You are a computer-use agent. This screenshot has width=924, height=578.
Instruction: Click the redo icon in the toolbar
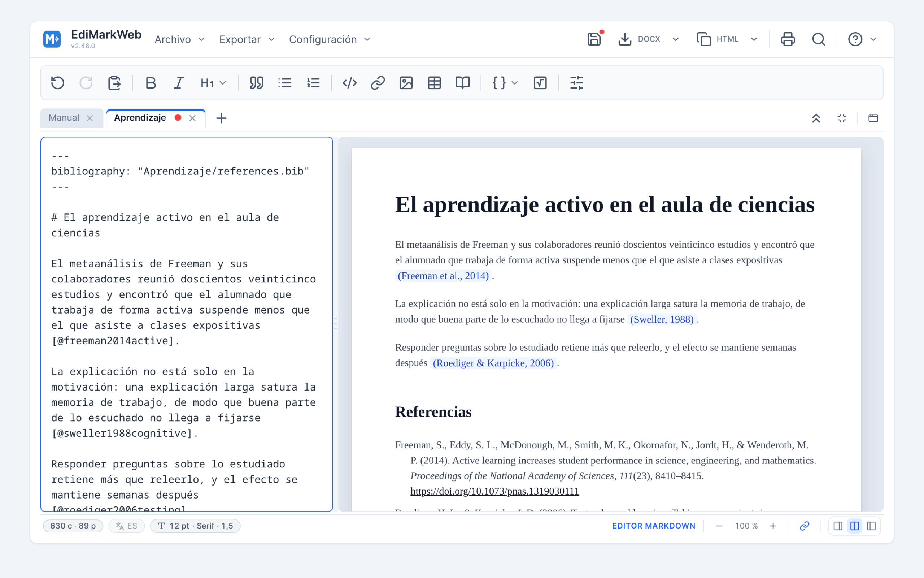[86, 83]
